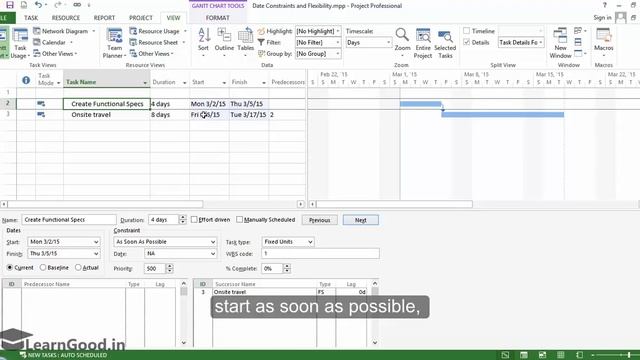Click the % Complete stepper arrows

coord(287,269)
